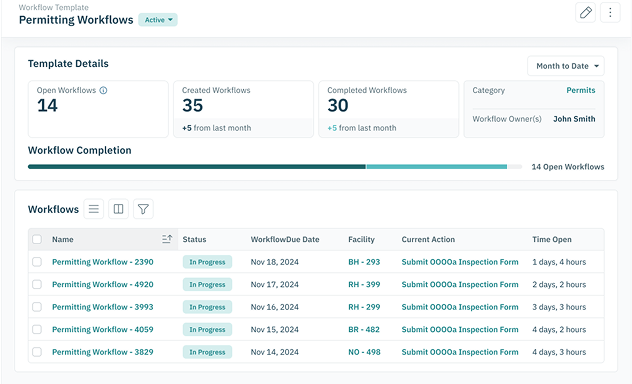Open facility BR - 482 link
632x384 pixels.
coord(364,330)
